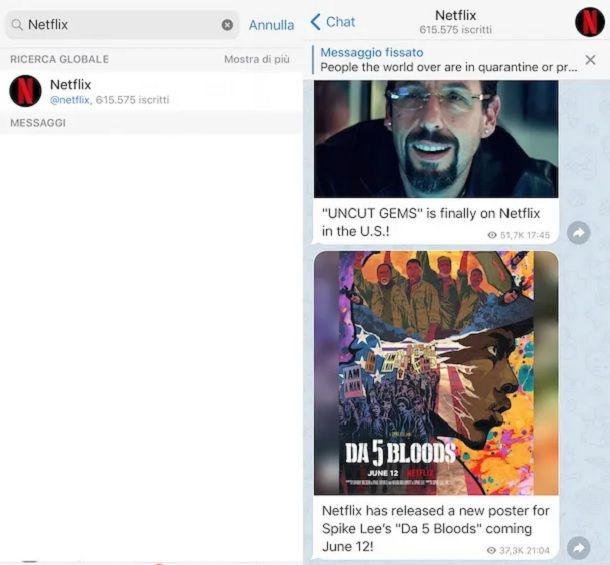The height and width of the screenshot is (565, 610).
Task: Click the RICERCA GLOBALE section header
Action: click(x=60, y=59)
